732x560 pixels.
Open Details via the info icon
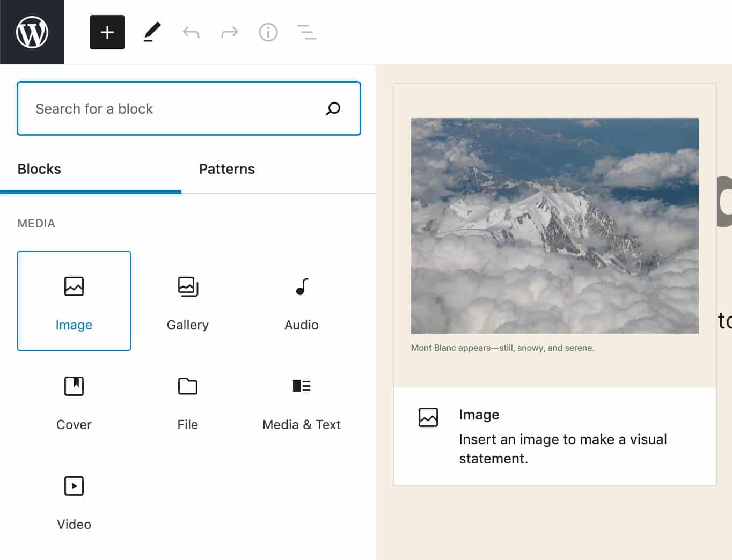268,32
